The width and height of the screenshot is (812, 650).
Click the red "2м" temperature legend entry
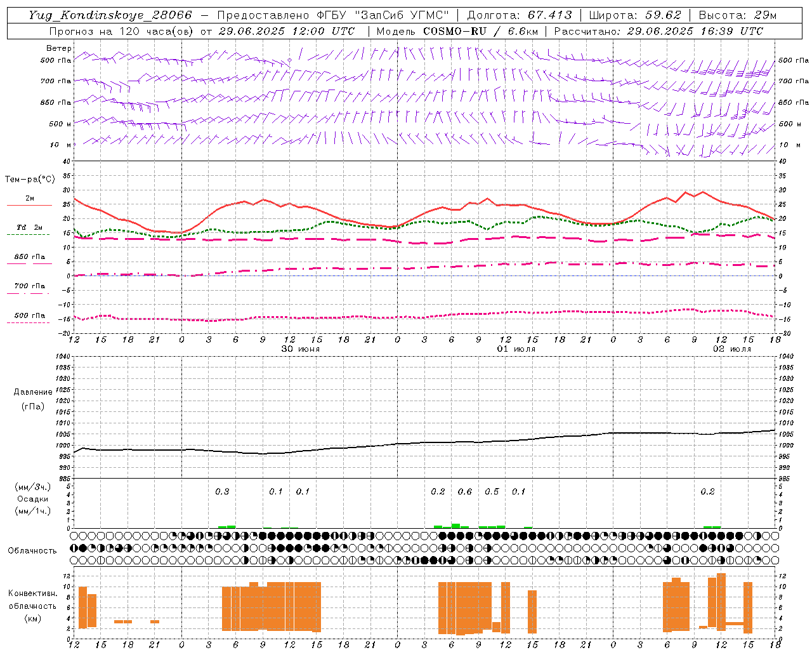[x=30, y=199]
